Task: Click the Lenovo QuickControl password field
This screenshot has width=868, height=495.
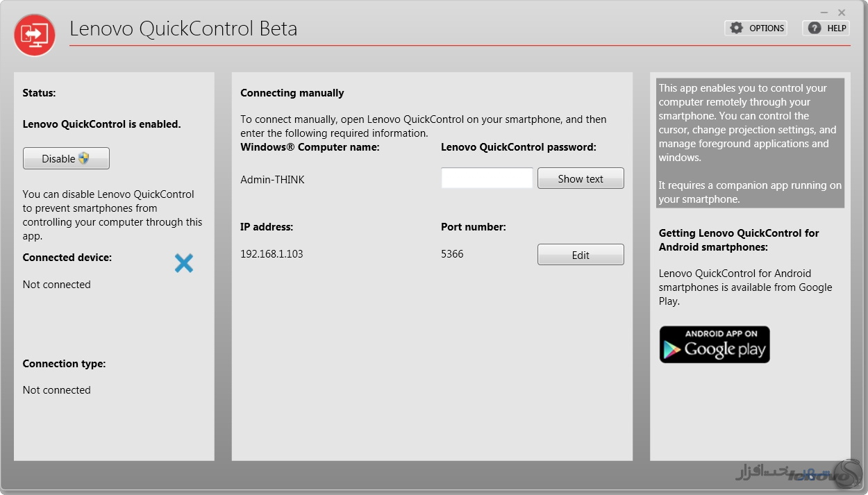Action: [x=487, y=178]
